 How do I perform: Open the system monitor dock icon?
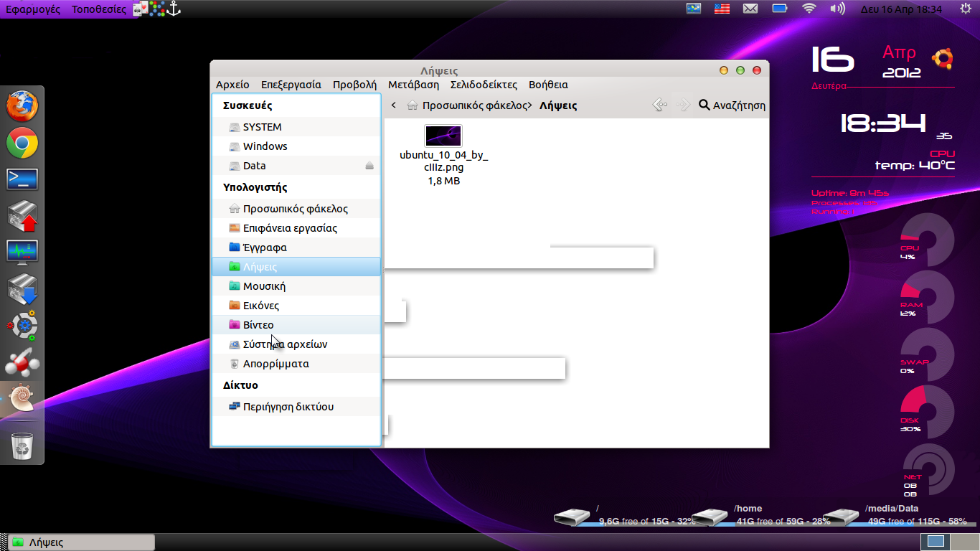coord(22,252)
